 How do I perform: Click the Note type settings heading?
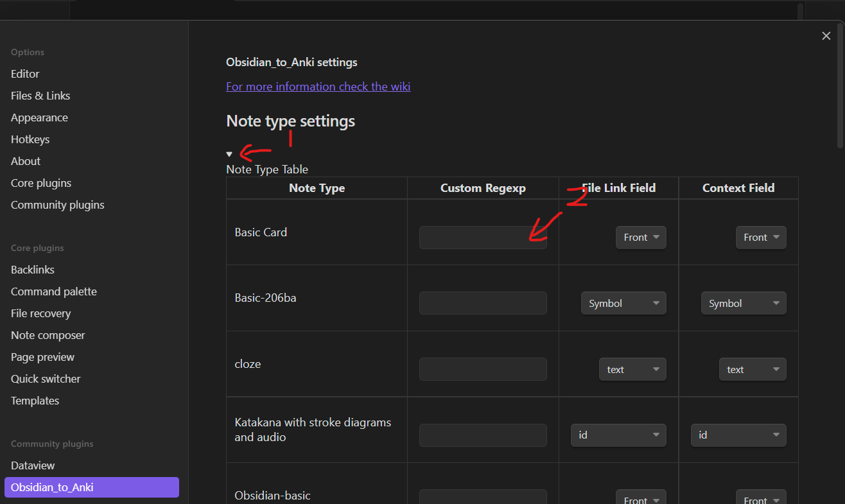[291, 121]
